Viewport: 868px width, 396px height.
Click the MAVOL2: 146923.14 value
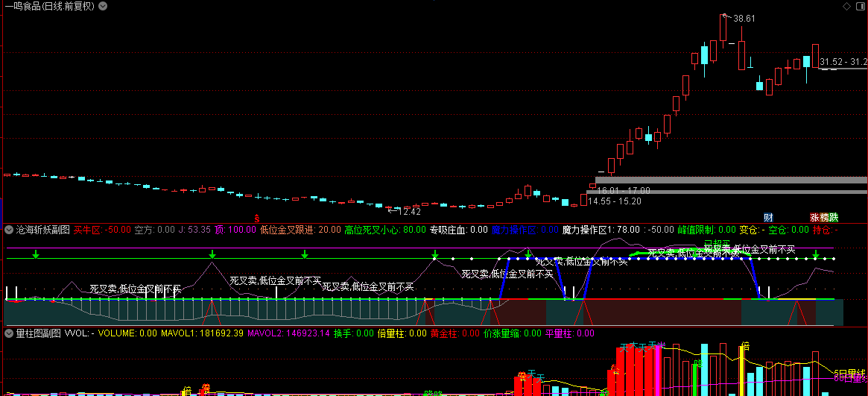tap(288, 333)
